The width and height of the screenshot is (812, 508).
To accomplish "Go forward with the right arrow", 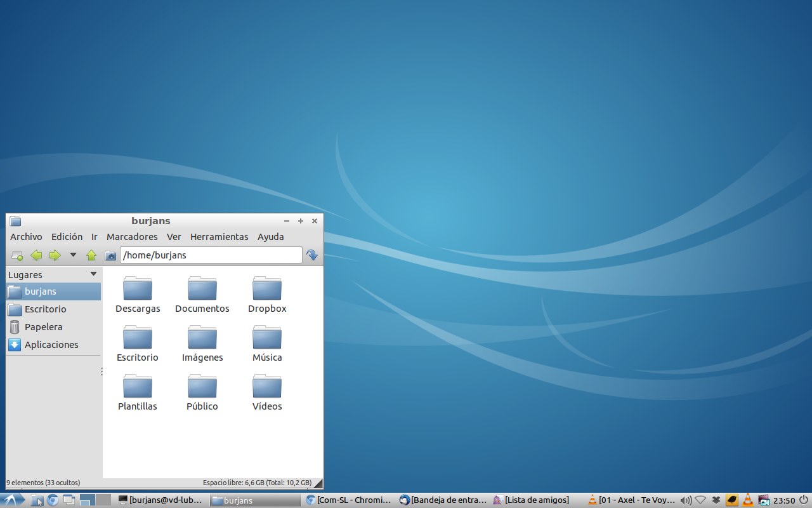I will [55, 255].
